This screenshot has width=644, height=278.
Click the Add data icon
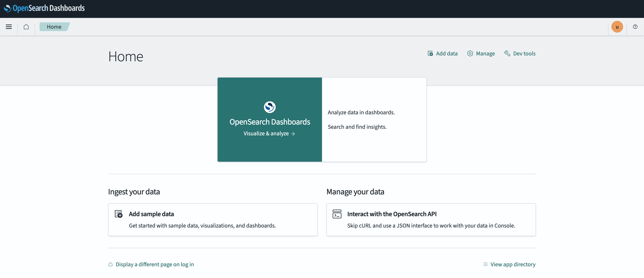[430, 53]
